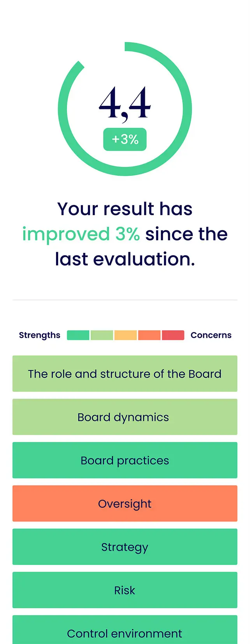Open the Risk category

coord(125,590)
